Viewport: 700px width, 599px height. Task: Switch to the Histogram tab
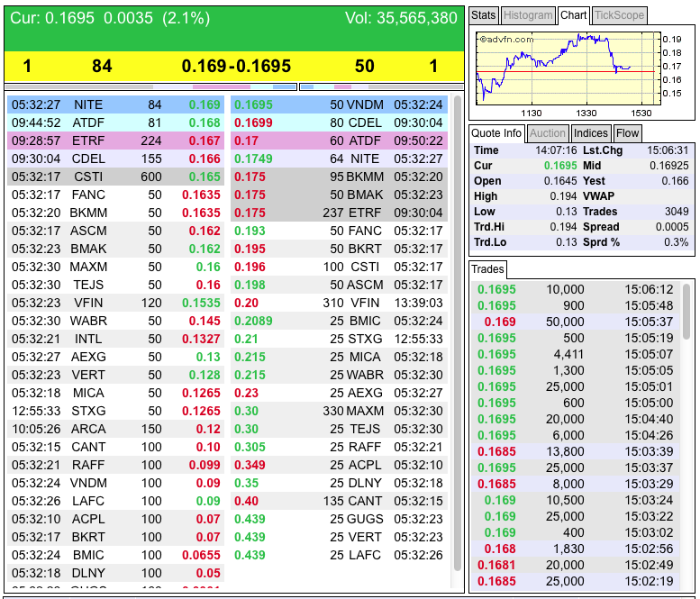(528, 15)
